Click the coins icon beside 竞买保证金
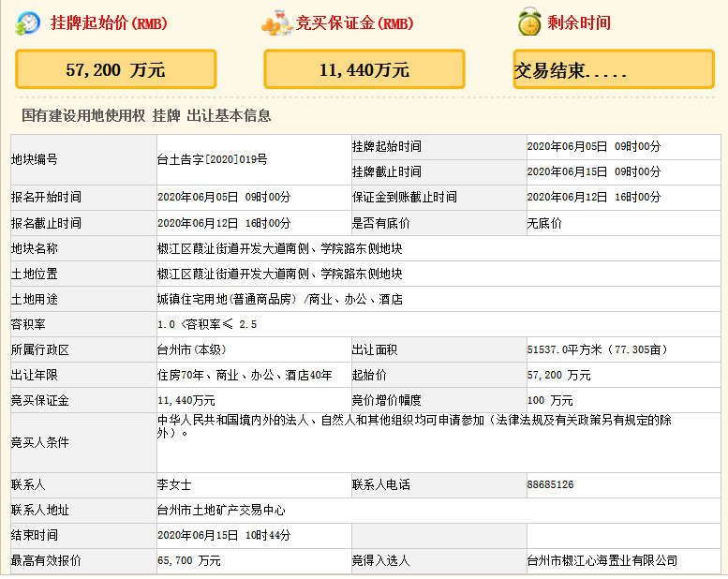This screenshot has height=579, width=728. (276, 23)
